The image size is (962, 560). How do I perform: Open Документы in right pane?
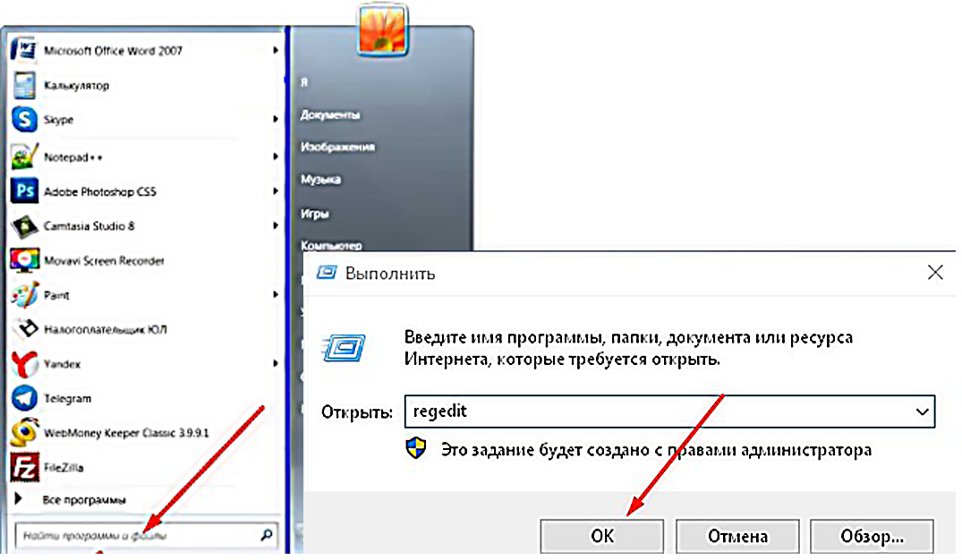(x=330, y=115)
